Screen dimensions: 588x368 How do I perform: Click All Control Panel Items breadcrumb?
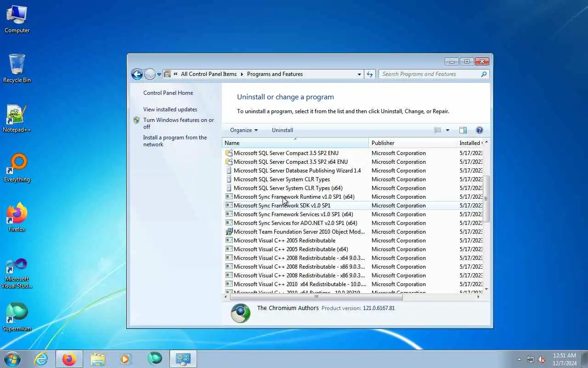pyautogui.click(x=209, y=74)
